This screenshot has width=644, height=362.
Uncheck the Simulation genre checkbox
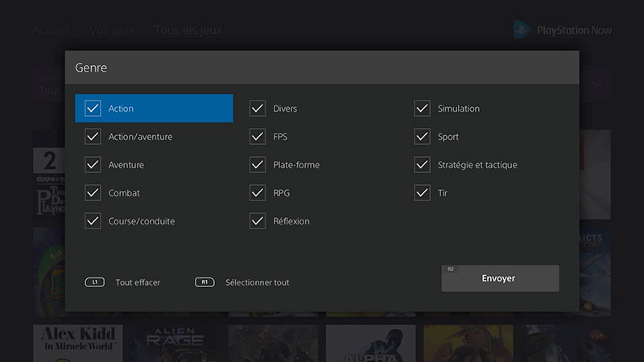(423, 109)
